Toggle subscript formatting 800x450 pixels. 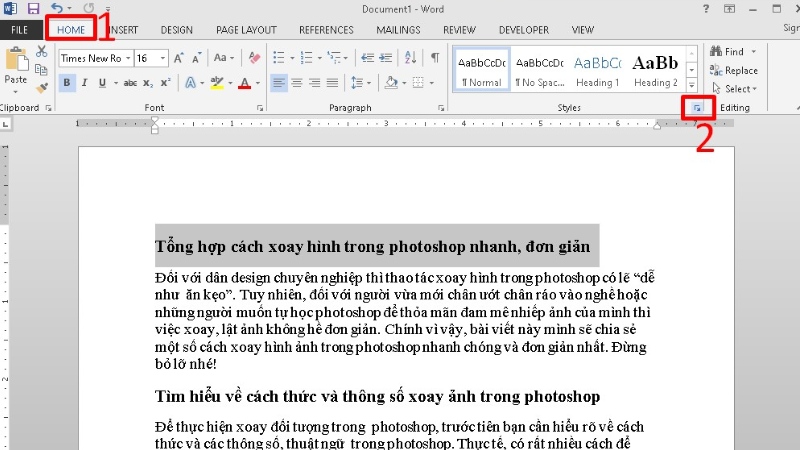point(148,83)
